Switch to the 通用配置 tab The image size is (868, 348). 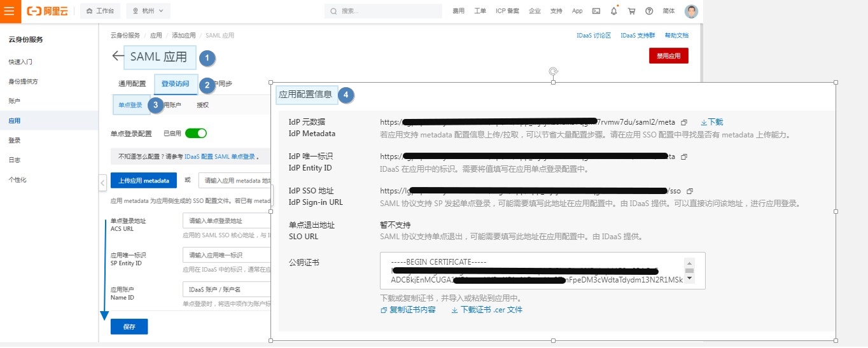point(132,84)
